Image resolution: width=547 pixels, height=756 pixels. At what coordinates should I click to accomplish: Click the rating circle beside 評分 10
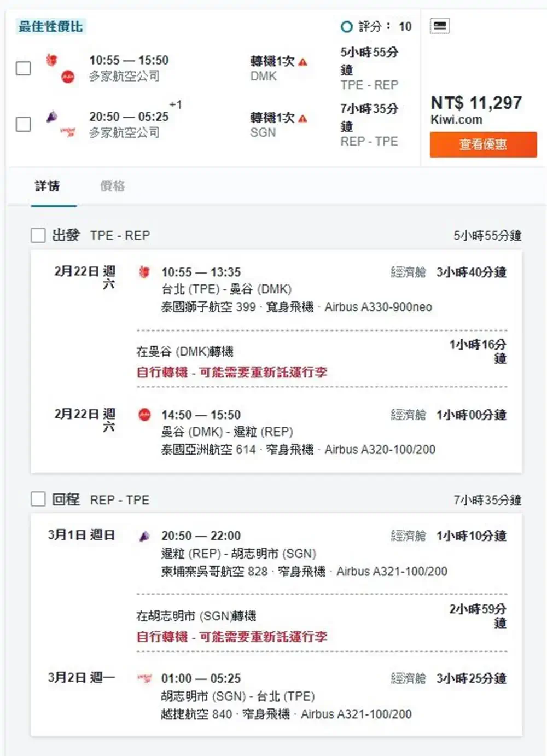(346, 26)
